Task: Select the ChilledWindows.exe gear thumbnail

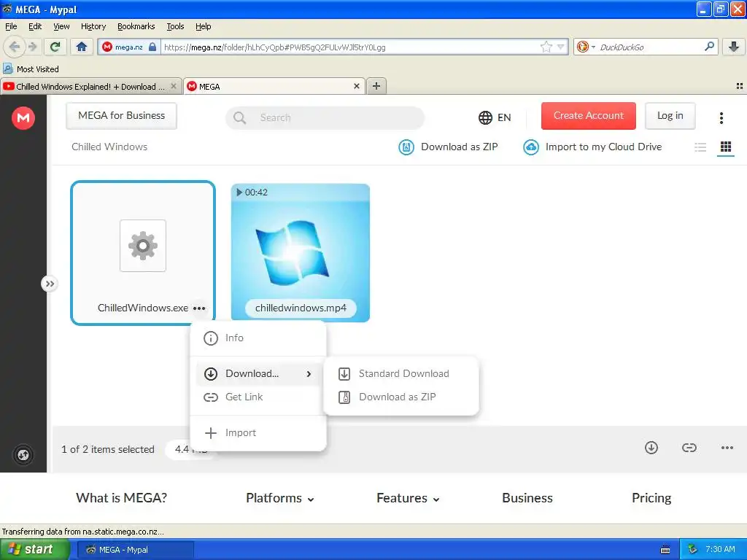Action: click(143, 246)
